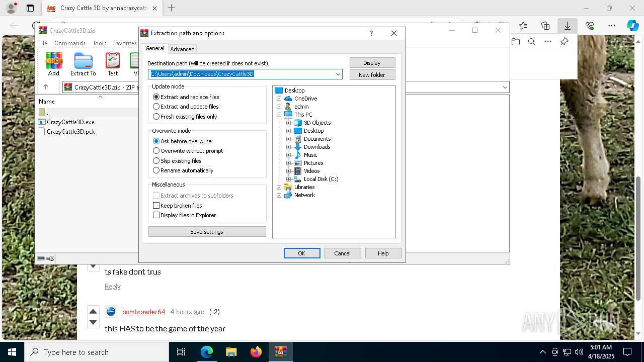This screenshot has width=644, height=362.
Task: Select Libraries in the folder tree
Action: click(x=304, y=187)
